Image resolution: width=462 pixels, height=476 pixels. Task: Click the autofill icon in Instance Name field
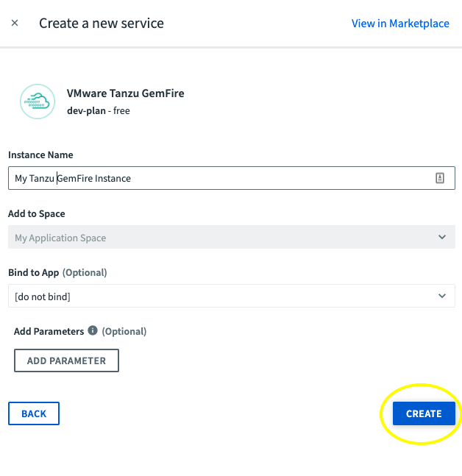(440, 178)
